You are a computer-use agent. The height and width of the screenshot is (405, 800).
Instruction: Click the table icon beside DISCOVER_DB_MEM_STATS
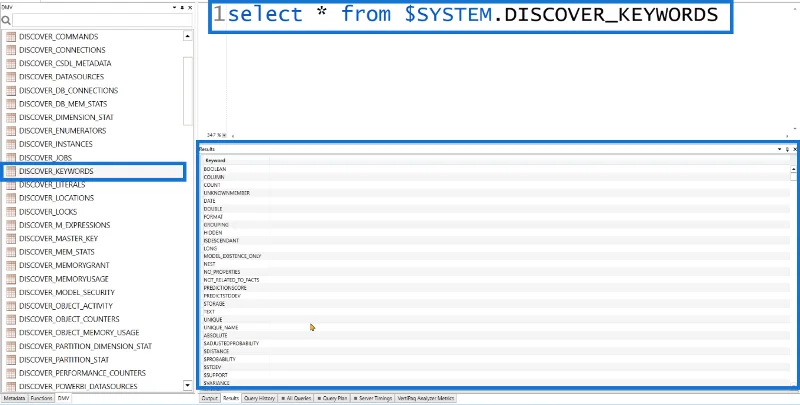11,104
